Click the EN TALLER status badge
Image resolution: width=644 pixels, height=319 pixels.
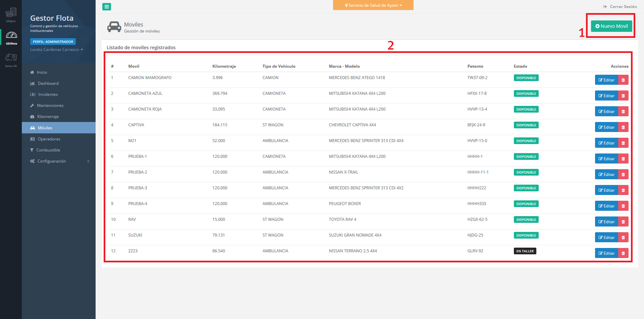525,251
